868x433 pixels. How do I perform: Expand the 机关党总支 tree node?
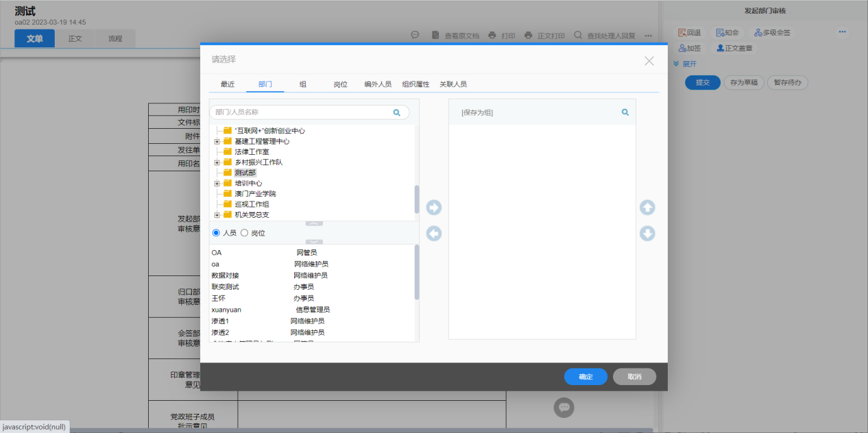pos(217,215)
